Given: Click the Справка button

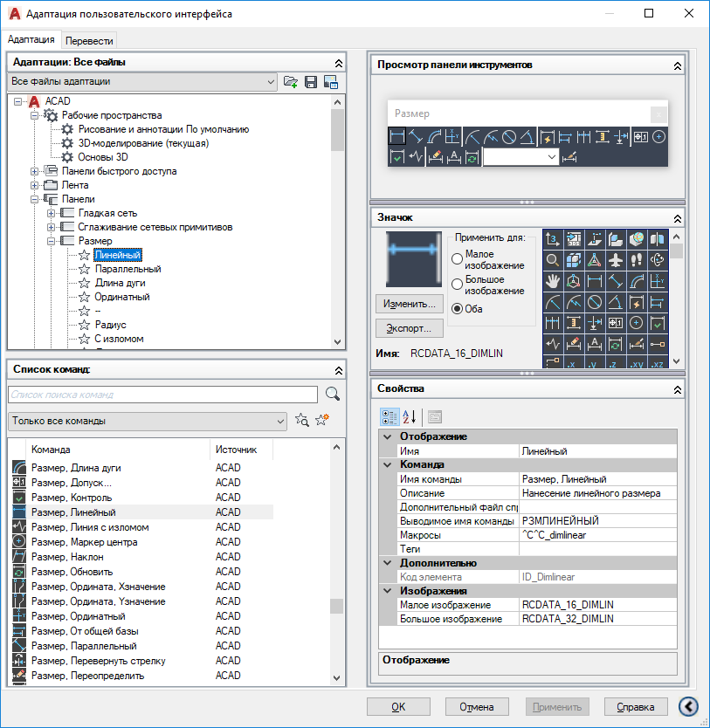Looking at the screenshot, I should click(636, 707).
